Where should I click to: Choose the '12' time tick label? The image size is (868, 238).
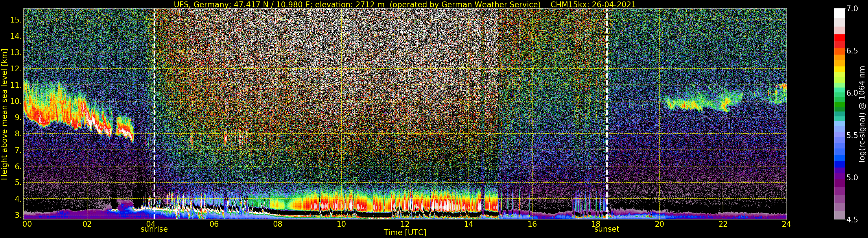405,224
